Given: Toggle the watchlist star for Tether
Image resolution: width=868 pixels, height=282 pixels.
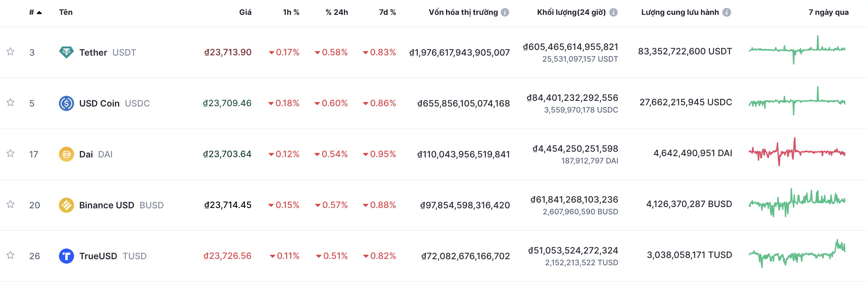Looking at the screenshot, I should (x=10, y=52).
